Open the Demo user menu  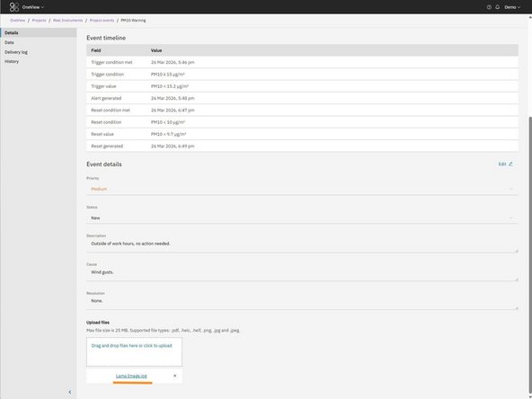click(x=512, y=7)
